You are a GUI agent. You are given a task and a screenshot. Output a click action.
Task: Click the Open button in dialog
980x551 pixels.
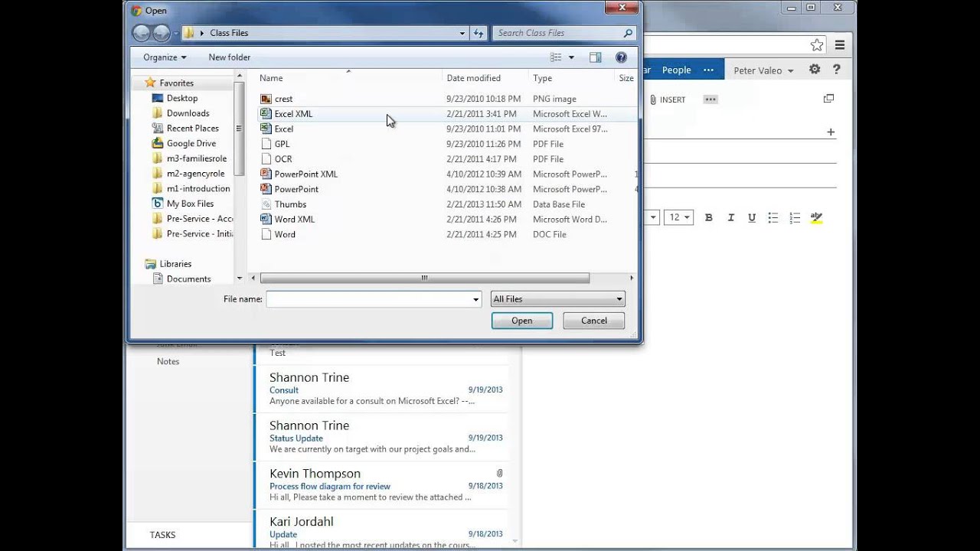click(522, 321)
